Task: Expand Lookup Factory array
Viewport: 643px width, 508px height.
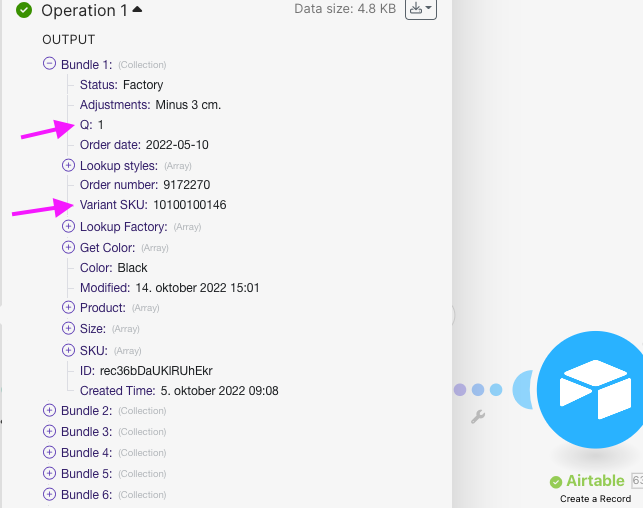Action: click(68, 226)
